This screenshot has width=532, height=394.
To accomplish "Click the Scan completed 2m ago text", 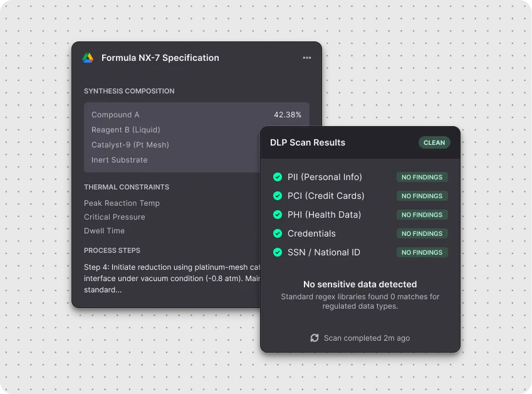I will click(367, 338).
